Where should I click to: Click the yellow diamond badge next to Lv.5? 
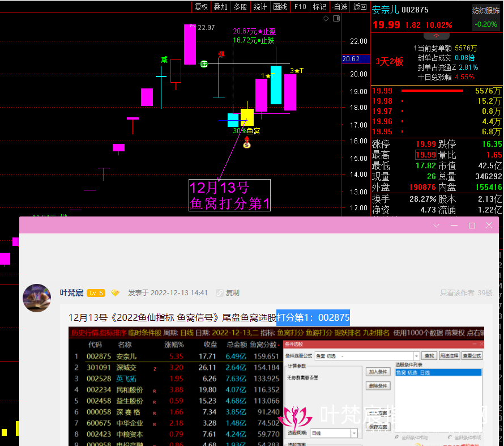(x=115, y=293)
